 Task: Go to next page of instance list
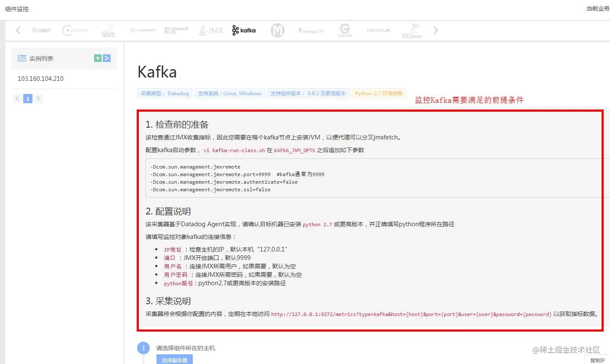tap(38, 99)
